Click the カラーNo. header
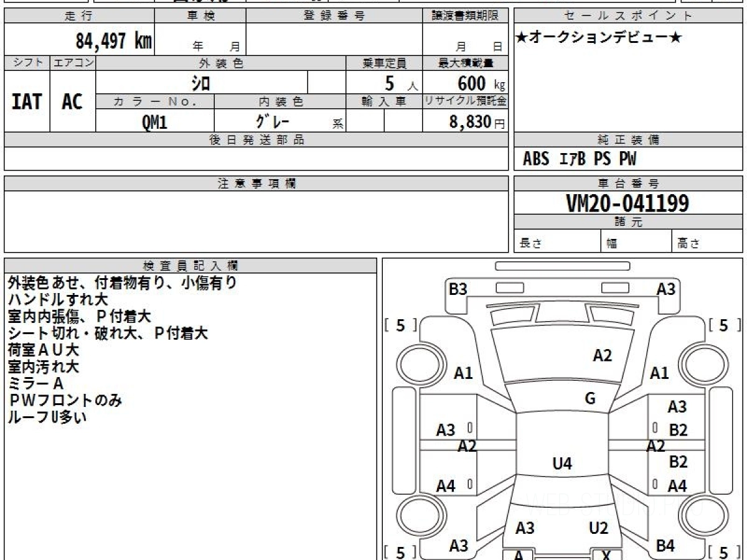Screen dimensions: 747x560 pyautogui.click(x=155, y=102)
